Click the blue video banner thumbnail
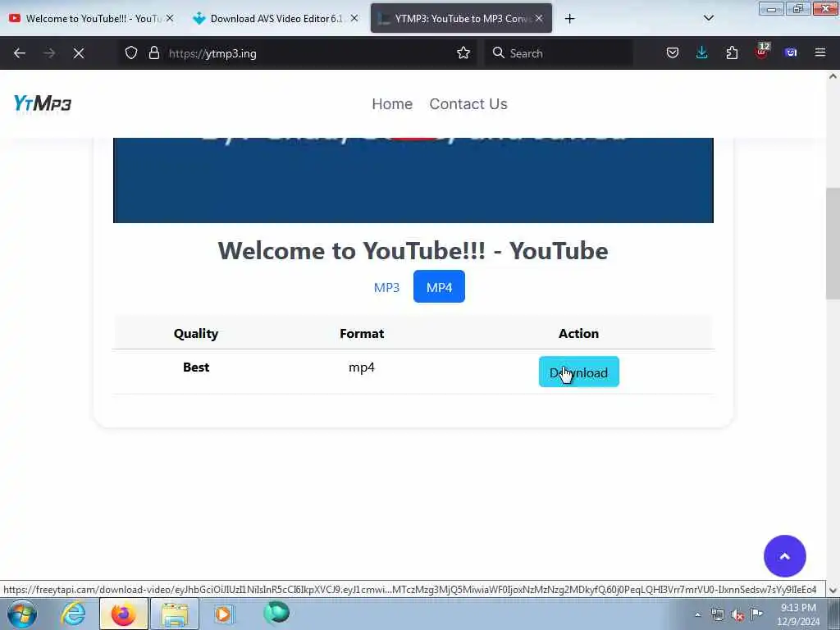 [x=413, y=180]
